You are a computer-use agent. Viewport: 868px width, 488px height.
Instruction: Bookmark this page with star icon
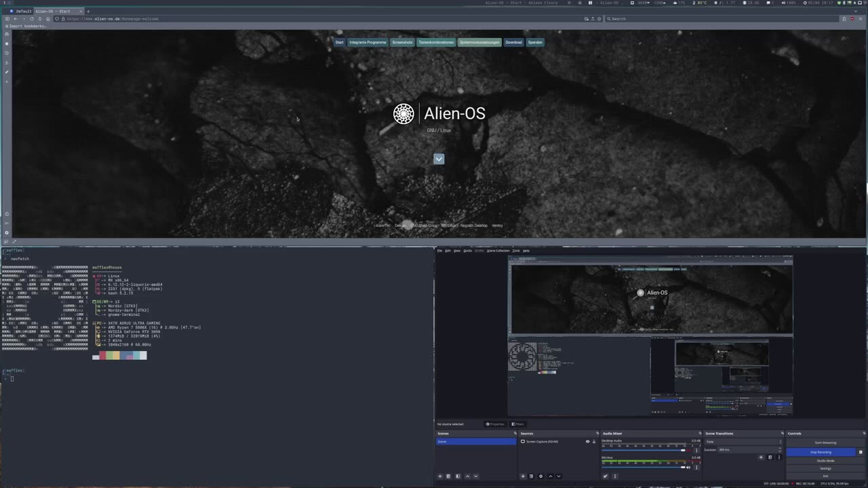point(599,19)
